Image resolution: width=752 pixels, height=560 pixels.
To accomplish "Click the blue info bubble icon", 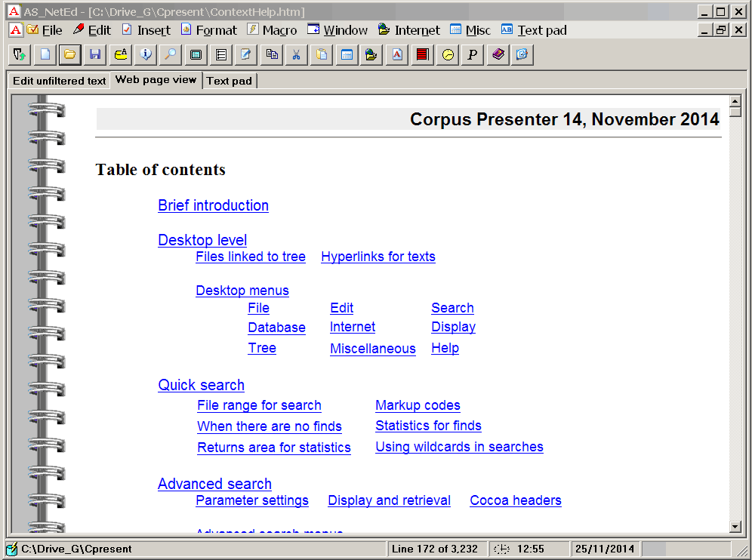I will [146, 54].
